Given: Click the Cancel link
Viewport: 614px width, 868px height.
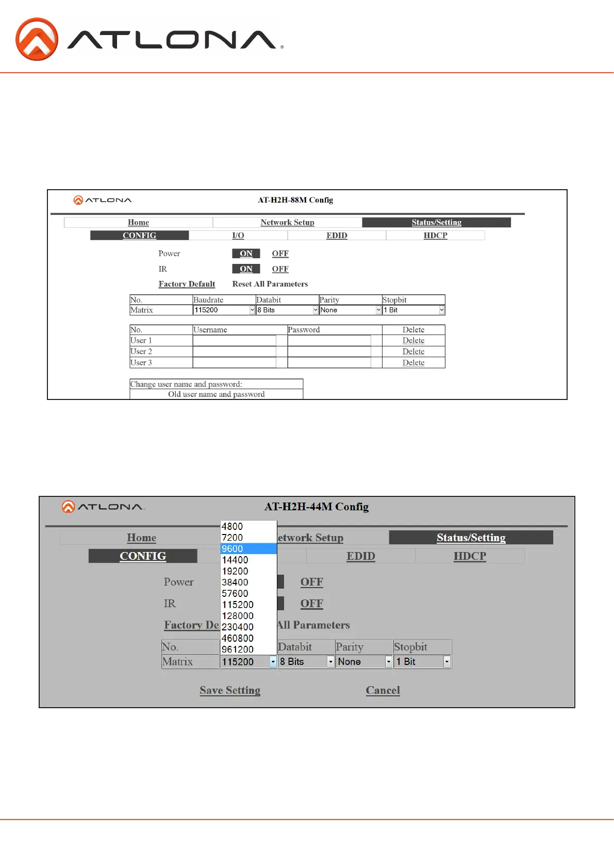Looking at the screenshot, I should coord(383,690).
